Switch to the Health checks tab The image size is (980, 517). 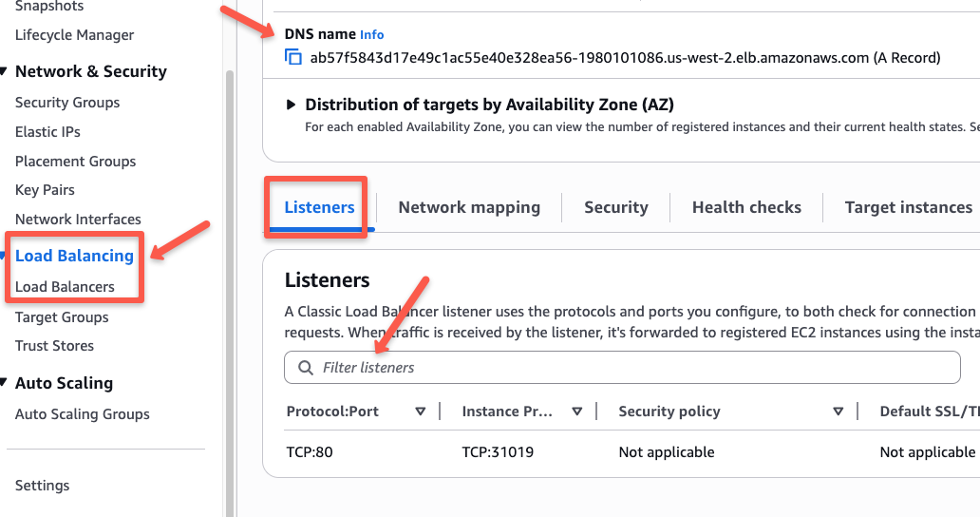(747, 207)
